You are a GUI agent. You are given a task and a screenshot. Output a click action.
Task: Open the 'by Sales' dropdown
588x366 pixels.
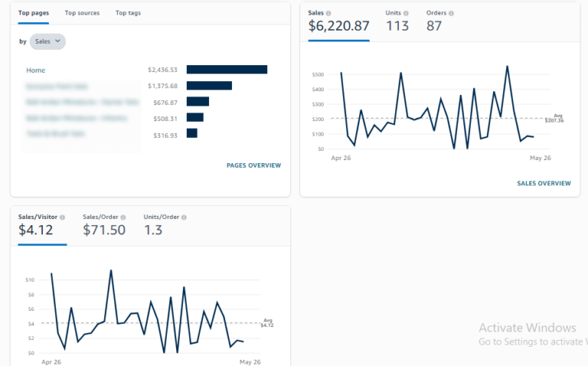[x=47, y=41]
